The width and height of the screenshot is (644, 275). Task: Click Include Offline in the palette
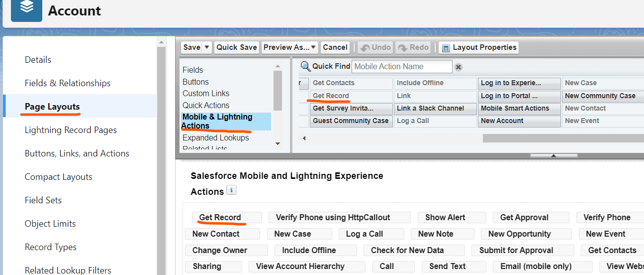[x=436, y=83]
